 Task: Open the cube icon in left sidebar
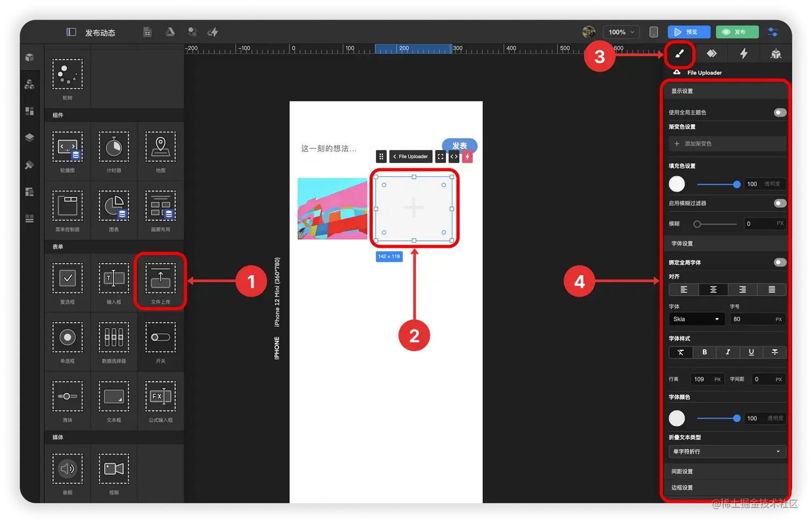pos(30,58)
